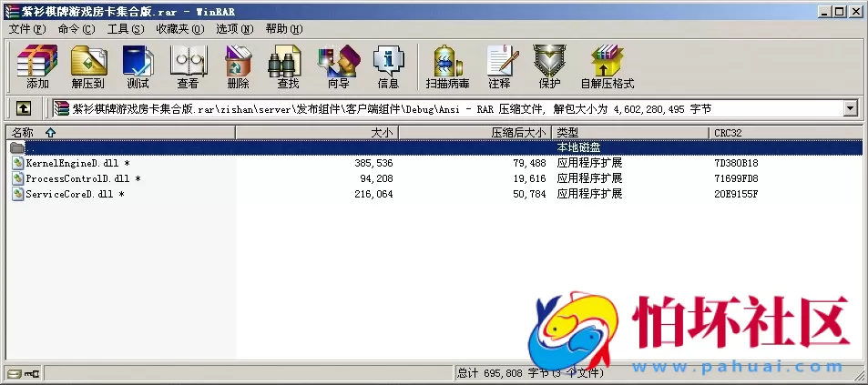Open the 帮助(H) menu

(x=284, y=29)
